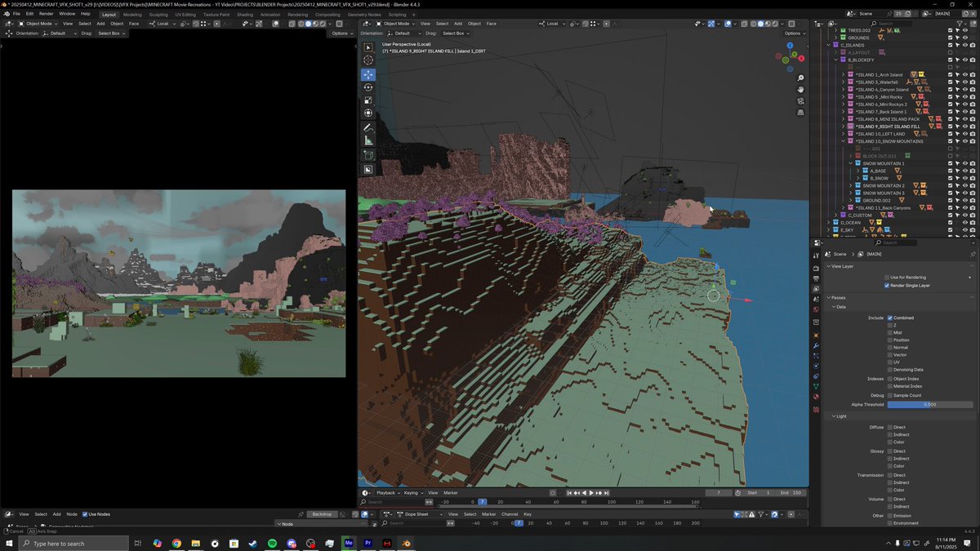Click the pan view hand gizmo
The height and width of the screenshot is (551, 980).
click(800, 89)
